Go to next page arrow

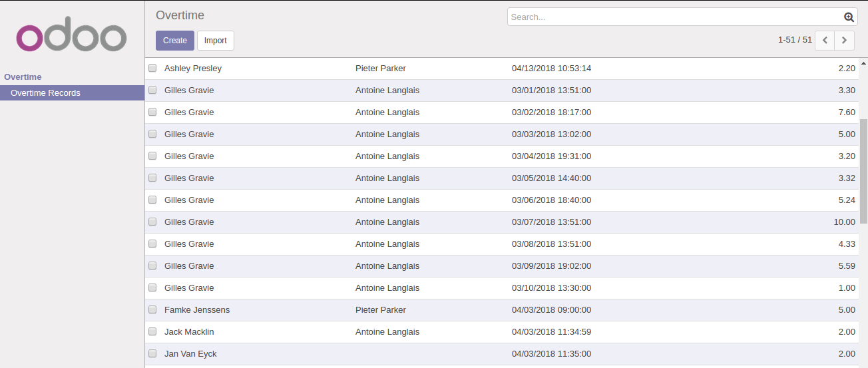tap(844, 40)
